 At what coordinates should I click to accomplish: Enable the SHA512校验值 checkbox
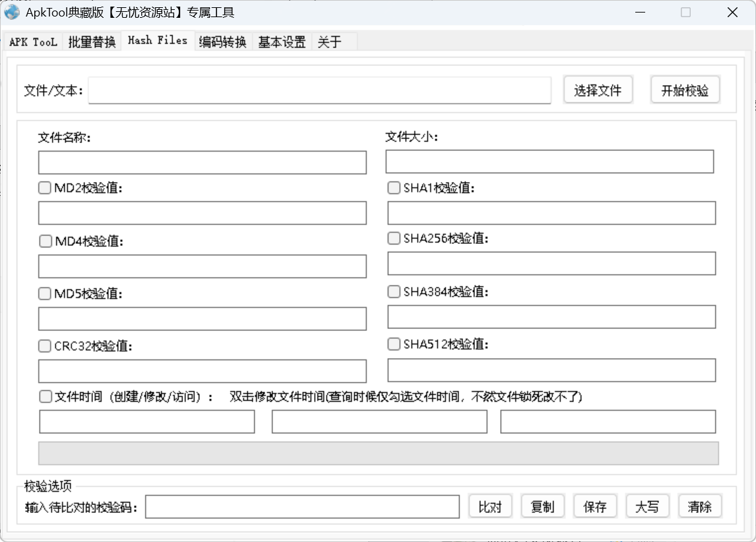[394, 344]
